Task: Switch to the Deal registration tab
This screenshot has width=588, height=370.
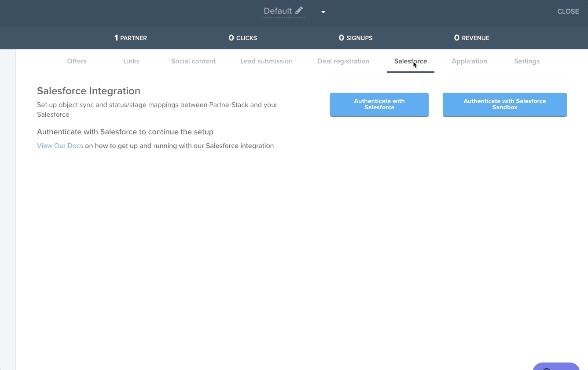Action: (x=343, y=61)
